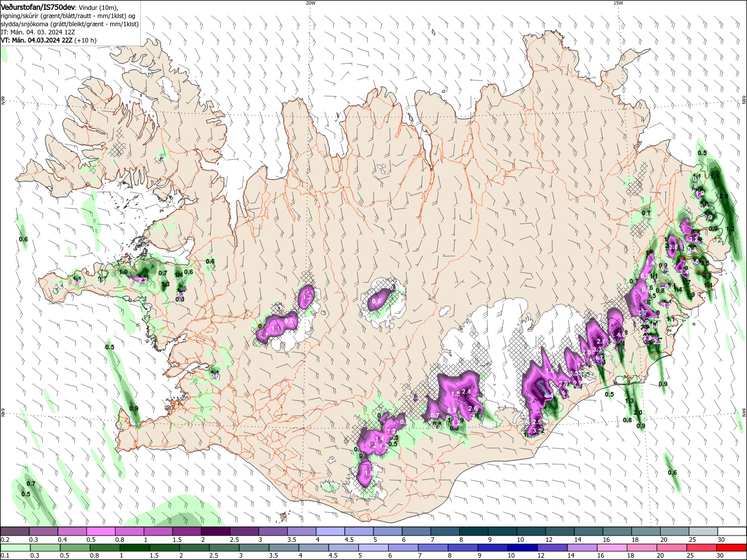
Task: Pick the pink rain swatch labeled 18
Action: [641, 548]
